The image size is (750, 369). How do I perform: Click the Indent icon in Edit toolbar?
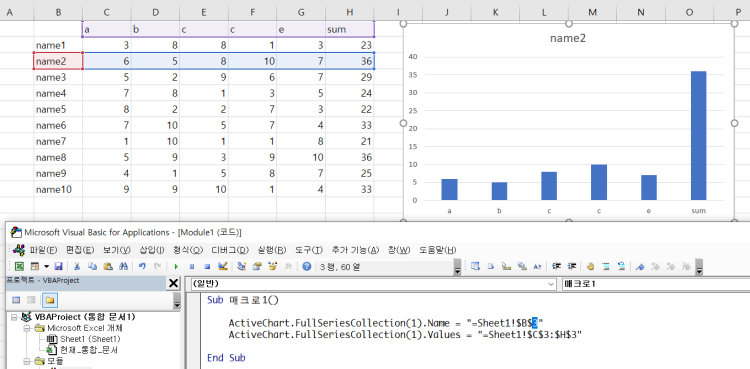[x=556, y=266]
